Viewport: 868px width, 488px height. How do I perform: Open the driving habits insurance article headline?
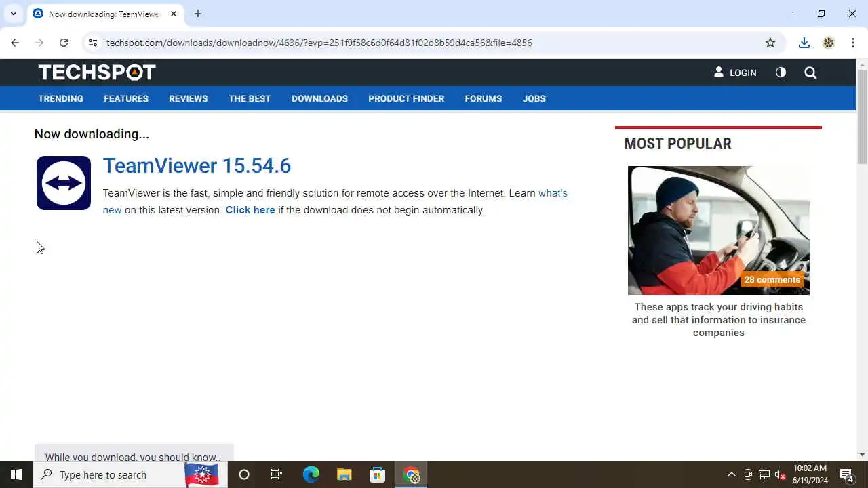coord(719,320)
